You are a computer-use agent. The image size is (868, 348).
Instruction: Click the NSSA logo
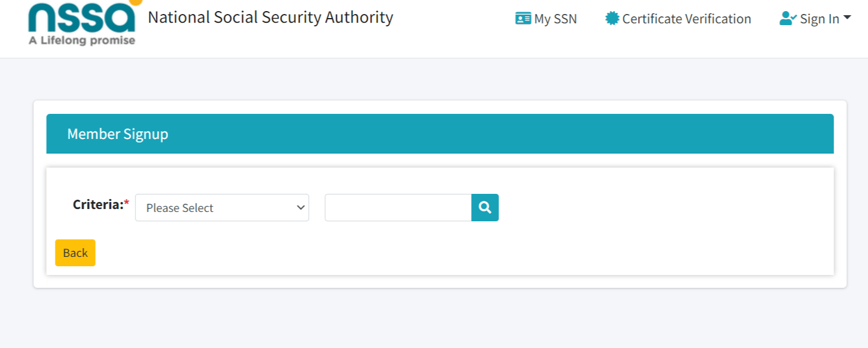pyautogui.click(x=81, y=19)
